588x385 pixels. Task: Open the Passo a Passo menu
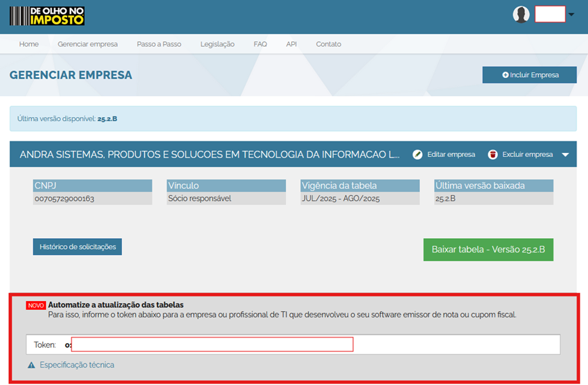[x=159, y=44]
